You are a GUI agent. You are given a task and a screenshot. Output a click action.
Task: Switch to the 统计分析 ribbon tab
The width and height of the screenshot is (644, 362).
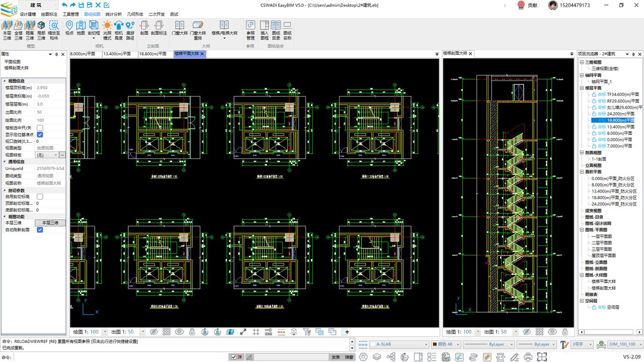tap(114, 14)
